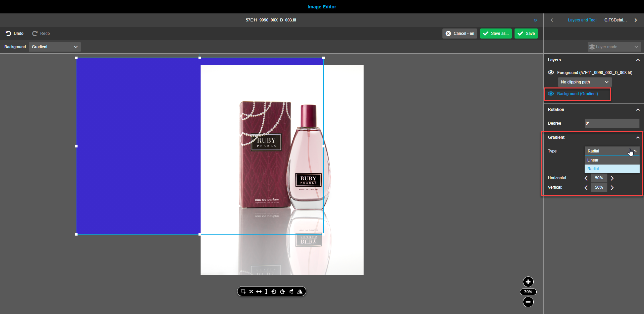Image resolution: width=644 pixels, height=314 pixels.
Task: Open the scale/percentage resize tool
Action: pos(251,291)
